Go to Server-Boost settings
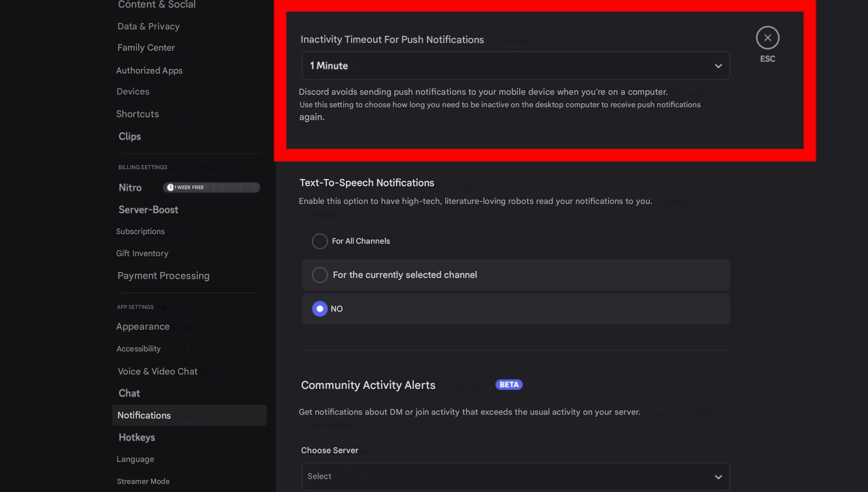Image resolution: width=868 pixels, height=492 pixels. (x=148, y=210)
